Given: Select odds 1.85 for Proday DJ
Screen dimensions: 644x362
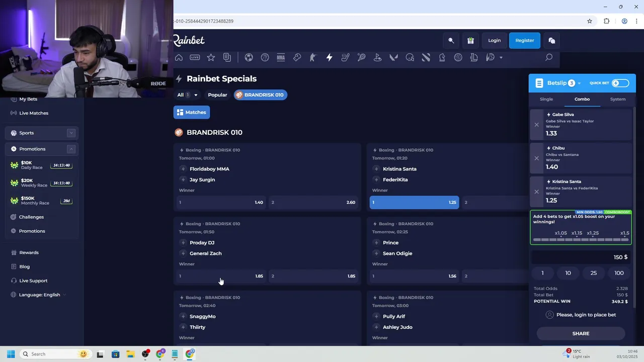Looking at the screenshot, I should [x=221, y=276].
